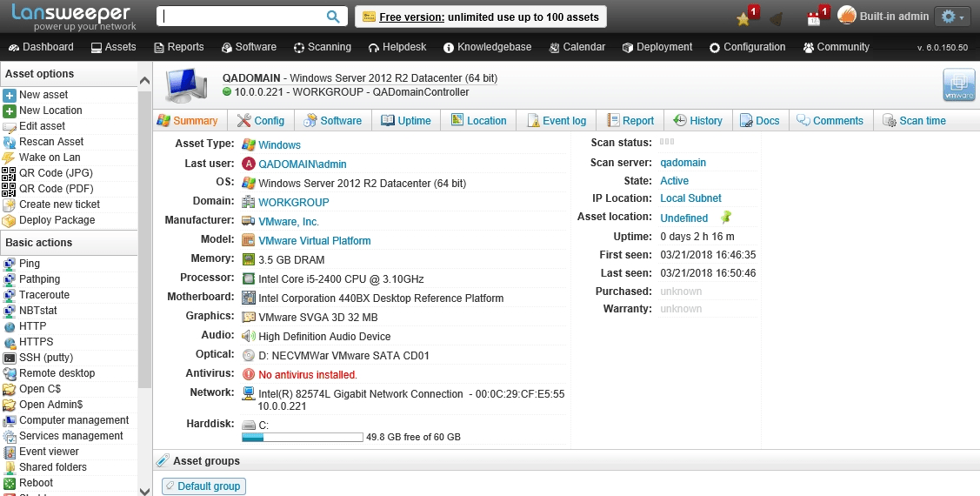Screen dimensions: 980x496
Task: Click the Lansweeper logo
Action: click(x=71, y=17)
